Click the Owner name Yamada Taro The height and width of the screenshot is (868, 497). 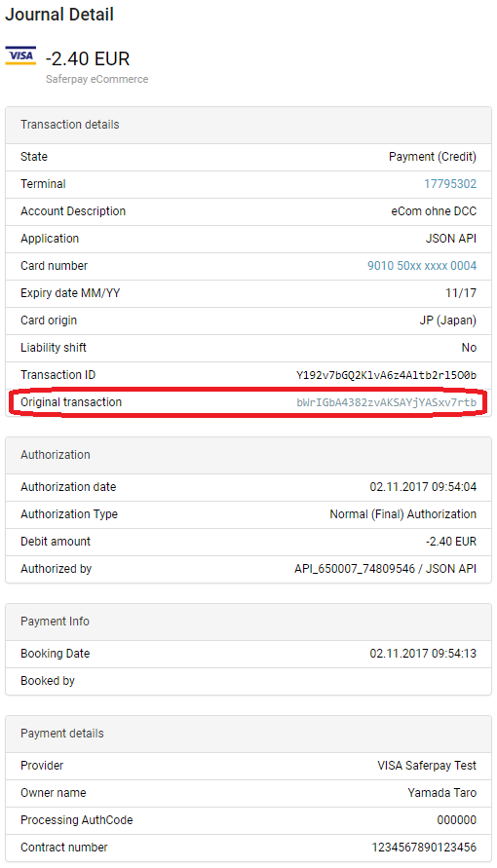coord(441,793)
